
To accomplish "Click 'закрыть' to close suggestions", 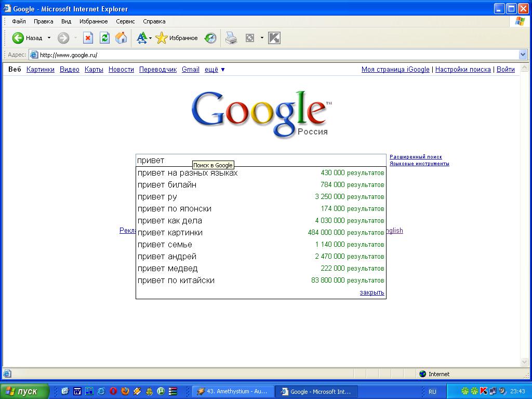I will click(x=372, y=292).
